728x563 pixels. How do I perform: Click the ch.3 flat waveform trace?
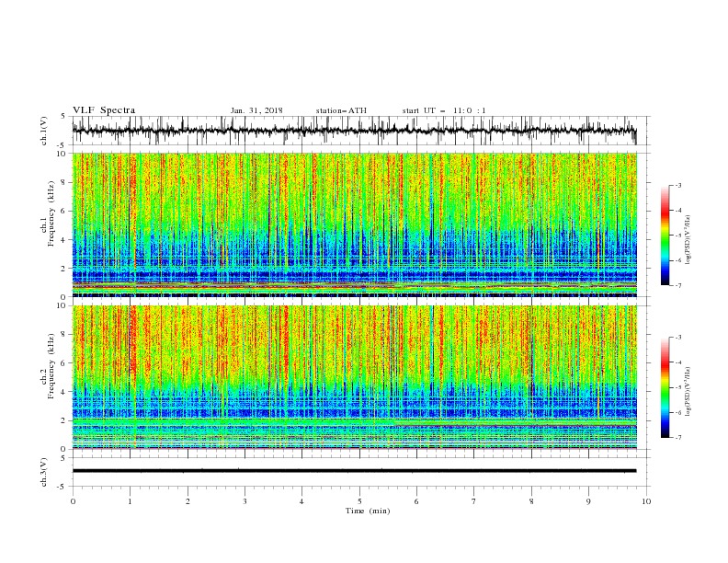pyautogui.click(x=355, y=471)
